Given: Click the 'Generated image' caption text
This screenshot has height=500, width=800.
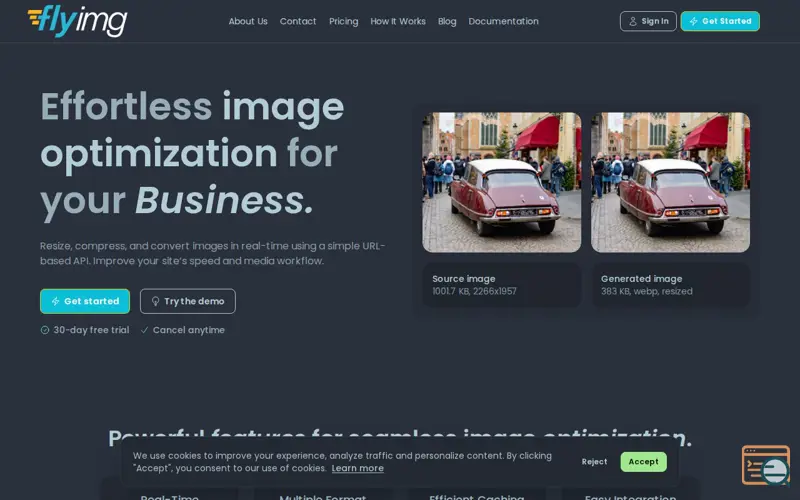Looking at the screenshot, I should pyautogui.click(x=641, y=279).
